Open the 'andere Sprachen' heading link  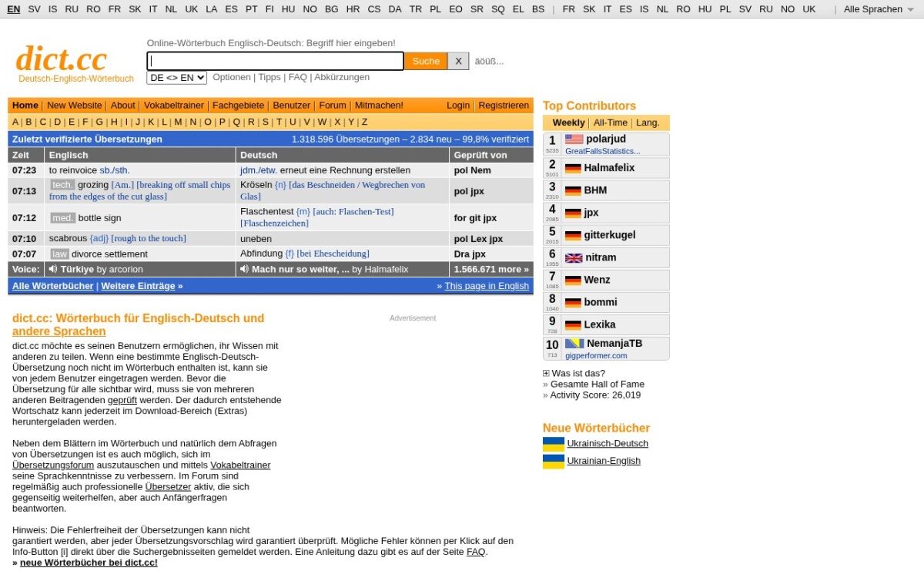59,332
